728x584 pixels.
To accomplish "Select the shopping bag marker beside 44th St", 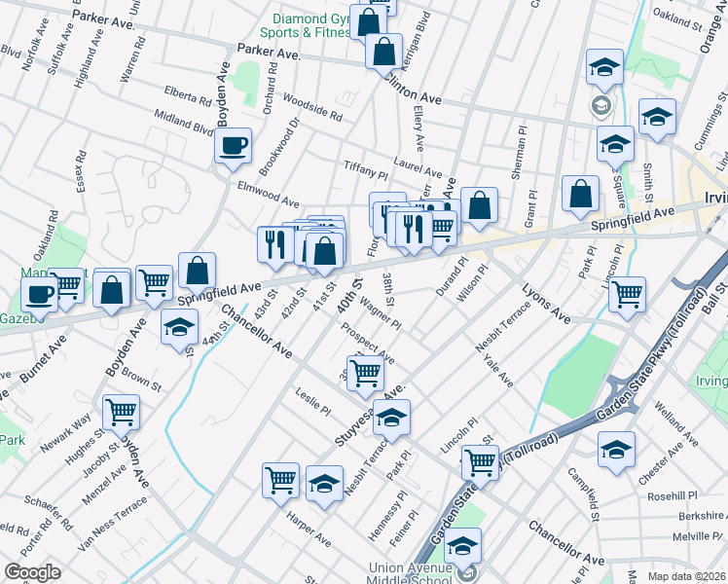I will click(x=197, y=272).
